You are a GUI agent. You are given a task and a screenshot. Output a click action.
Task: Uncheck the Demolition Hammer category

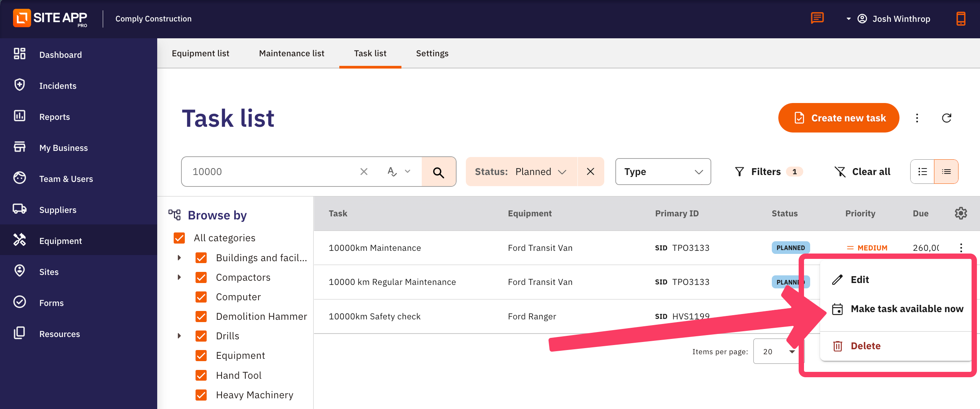(x=201, y=316)
